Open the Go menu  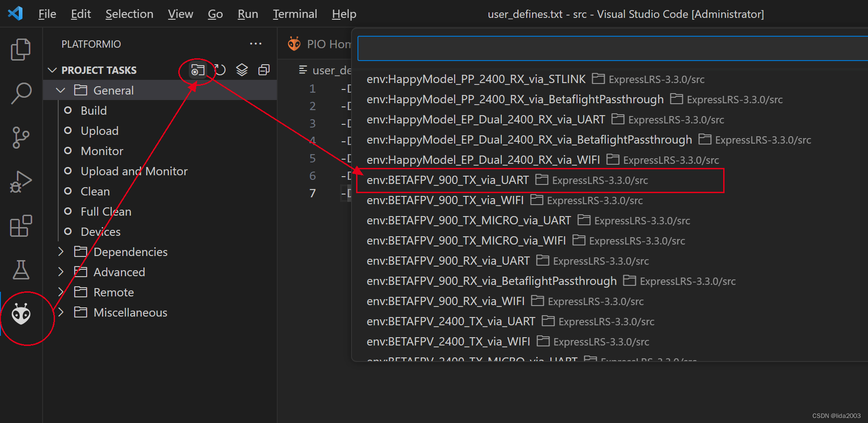point(215,14)
